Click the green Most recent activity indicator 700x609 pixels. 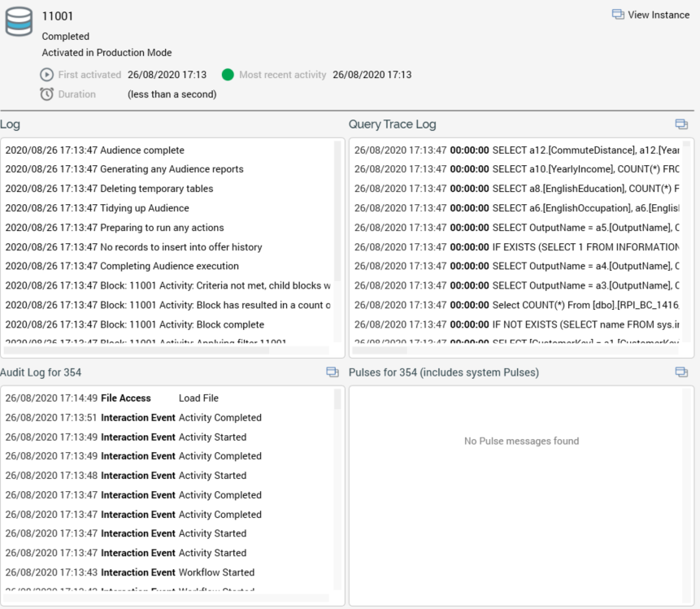228,75
